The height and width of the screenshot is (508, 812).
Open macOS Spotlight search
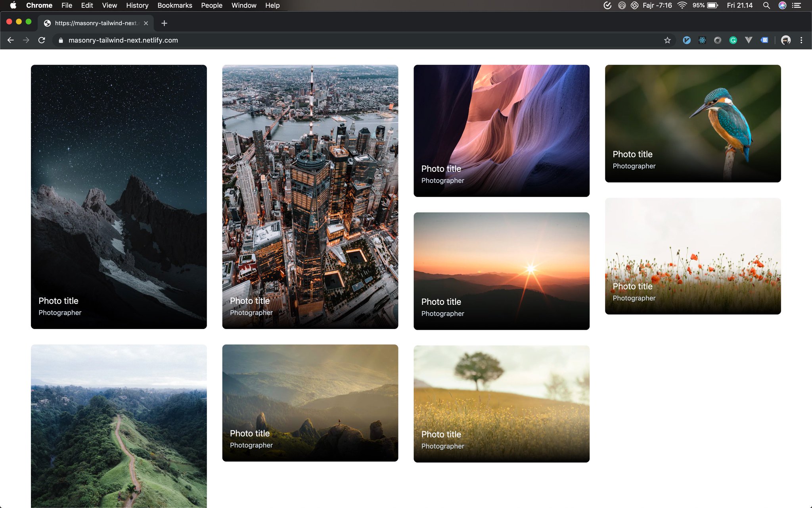(x=766, y=5)
